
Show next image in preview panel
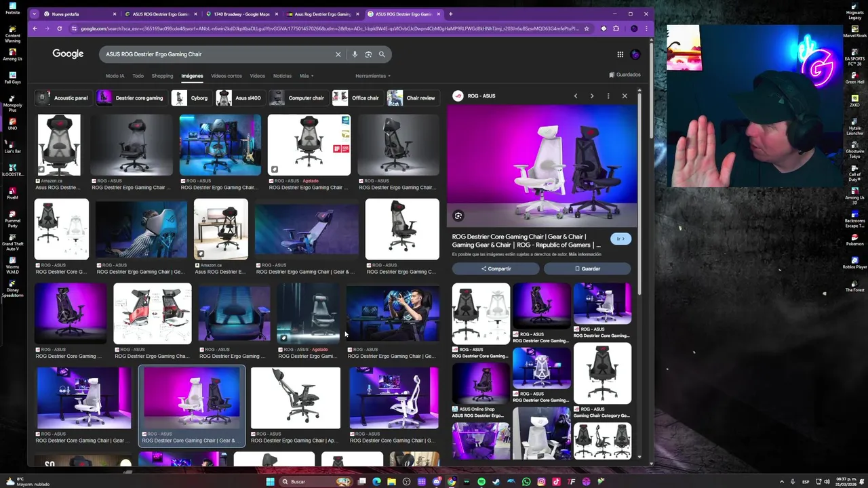[x=592, y=96]
